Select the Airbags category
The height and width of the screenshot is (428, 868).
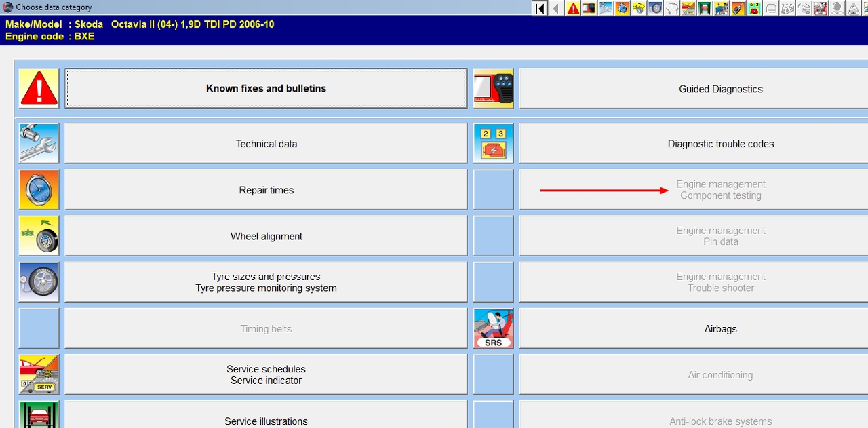pyautogui.click(x=693, y=328)
